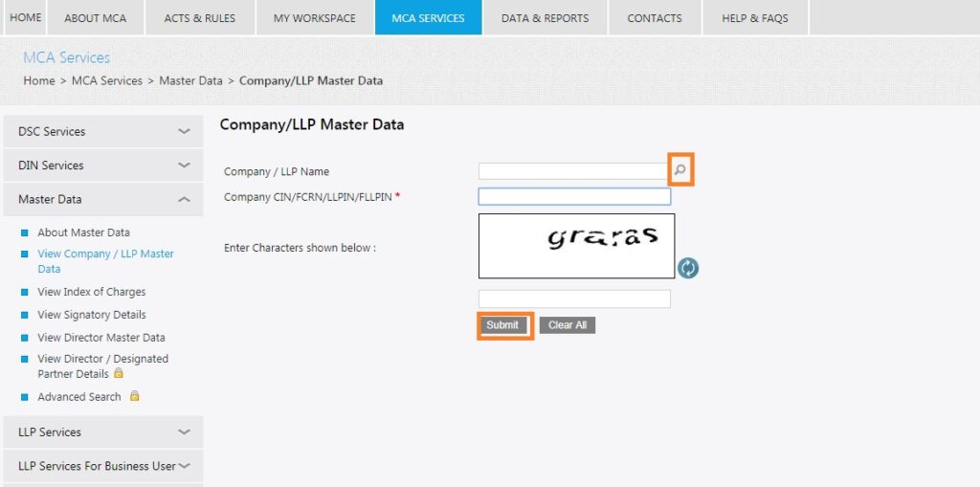Open View Signatory Details link
This screenshot has height=487, width=980.
pos(91,315)
